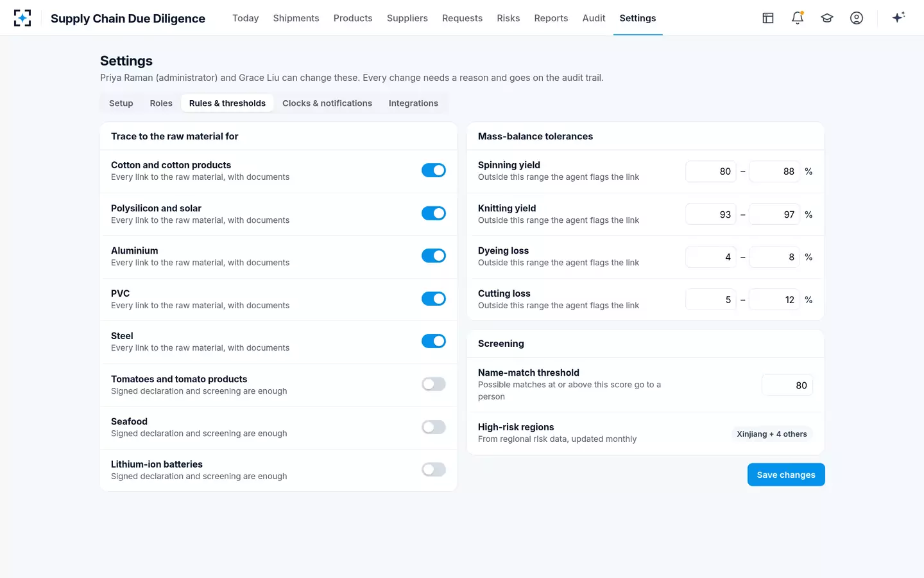Open the layout panel icon
The width and height of the screenshot is (924, 578).
(768, 18)
